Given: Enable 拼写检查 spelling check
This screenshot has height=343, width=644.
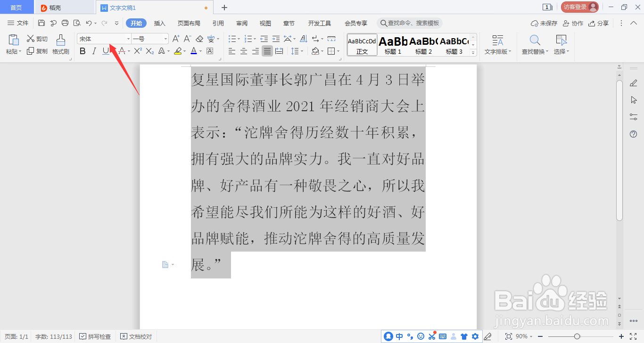Looking at the screenshot, I should pos(96,336).
